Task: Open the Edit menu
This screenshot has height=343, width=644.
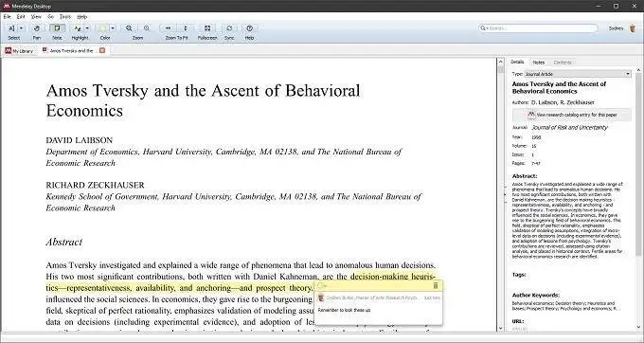Action: click(x=21, y=17)
